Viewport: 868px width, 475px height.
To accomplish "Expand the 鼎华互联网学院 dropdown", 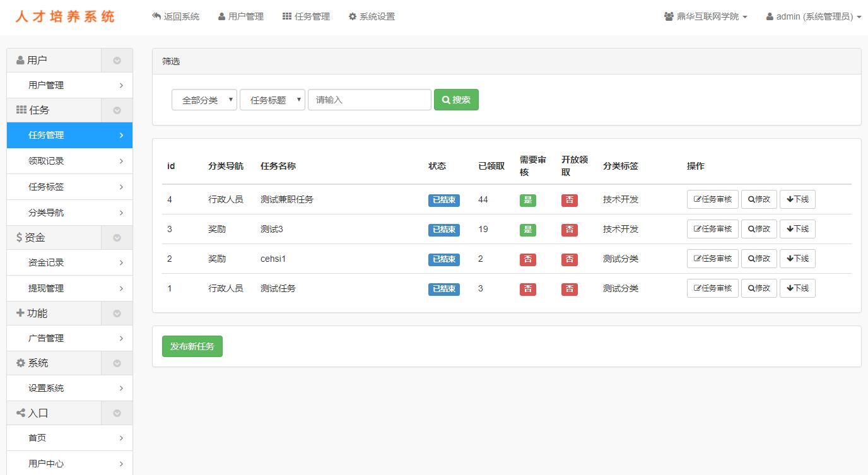I will coord(705,16).
